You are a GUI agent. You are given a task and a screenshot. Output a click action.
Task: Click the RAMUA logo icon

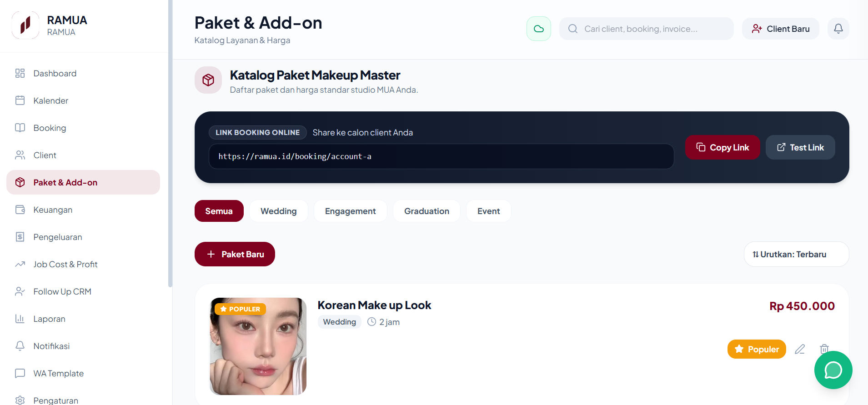25,25
